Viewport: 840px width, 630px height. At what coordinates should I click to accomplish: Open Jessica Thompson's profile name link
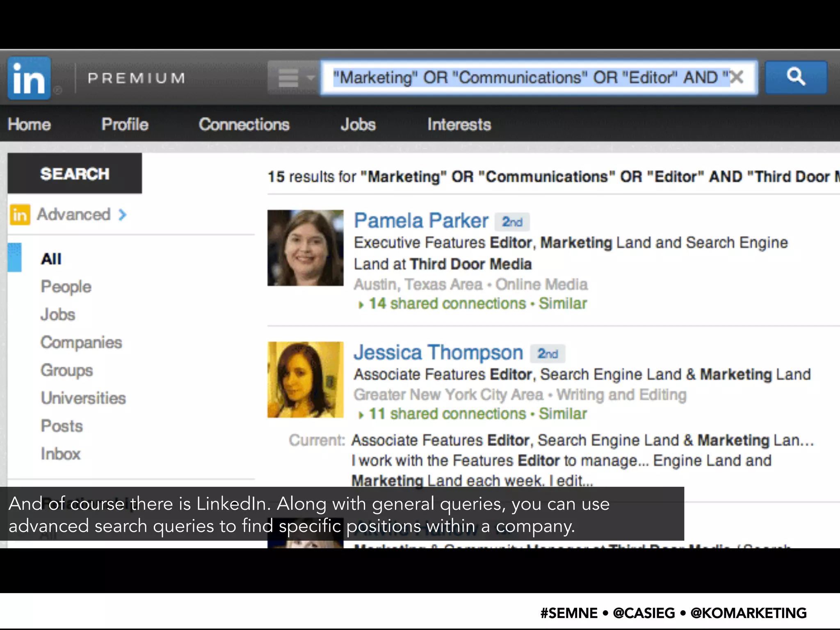pyautogui.click(x=438, y=353)
